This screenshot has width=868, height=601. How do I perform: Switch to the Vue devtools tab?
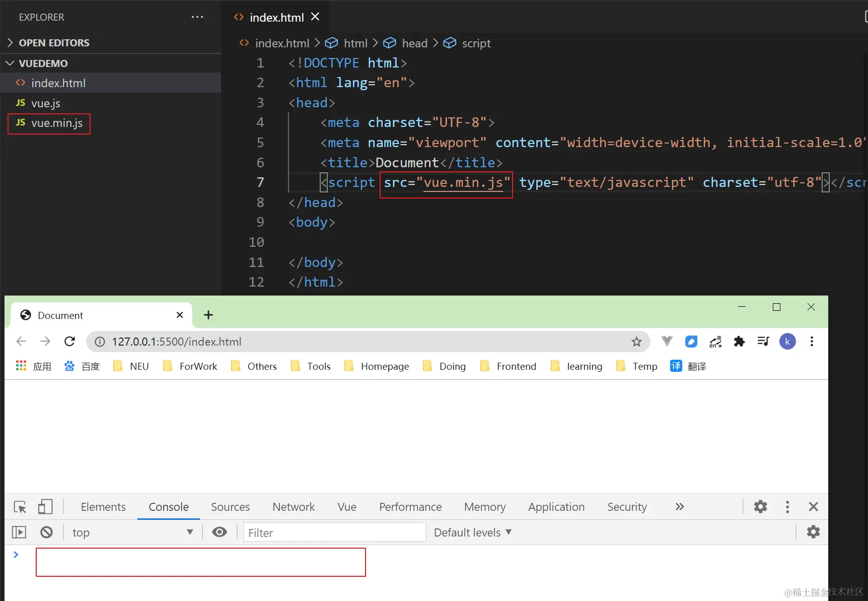tap(347, 507)
